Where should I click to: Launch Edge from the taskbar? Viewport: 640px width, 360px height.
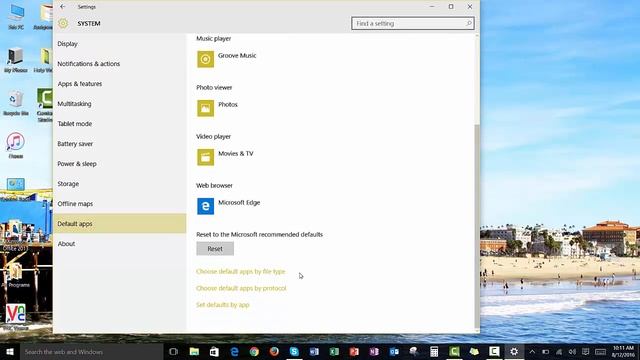point(234,351)
